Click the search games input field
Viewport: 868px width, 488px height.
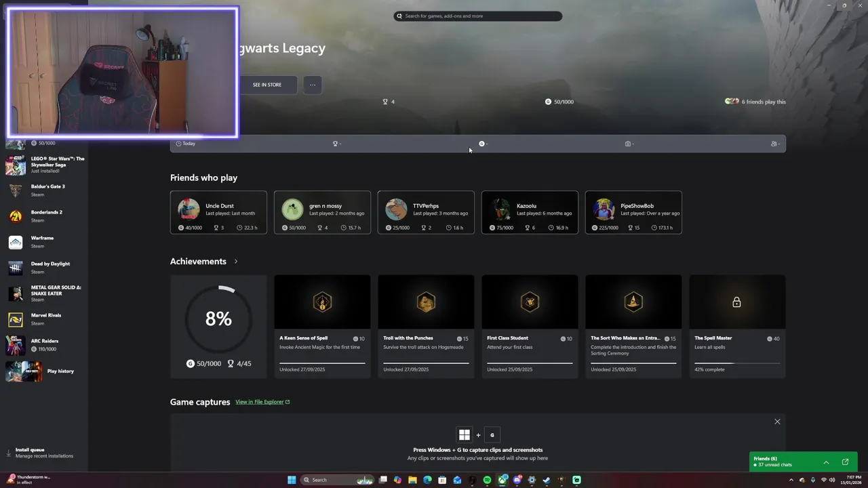(477, 16)
